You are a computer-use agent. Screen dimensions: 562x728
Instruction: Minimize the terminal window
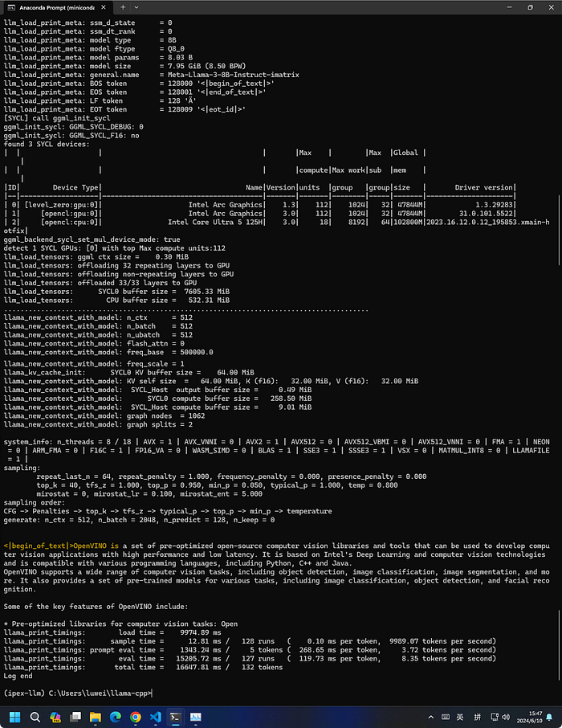[x=509, y=7]
